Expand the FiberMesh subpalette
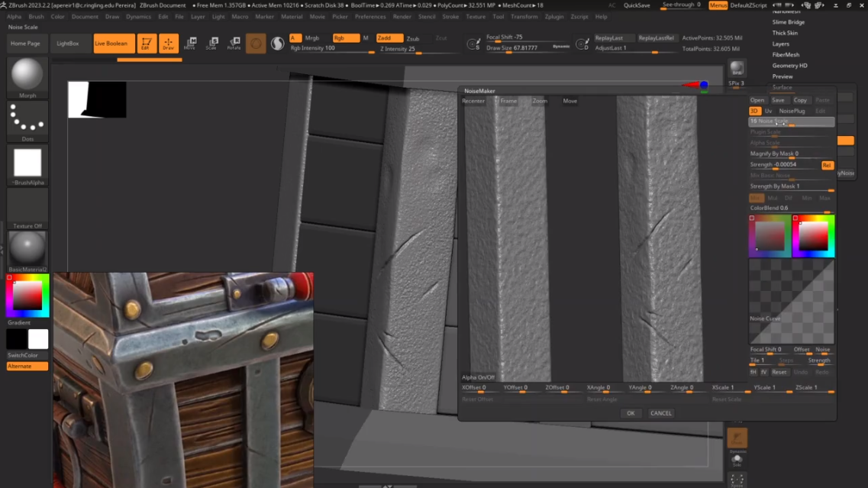 786,55
